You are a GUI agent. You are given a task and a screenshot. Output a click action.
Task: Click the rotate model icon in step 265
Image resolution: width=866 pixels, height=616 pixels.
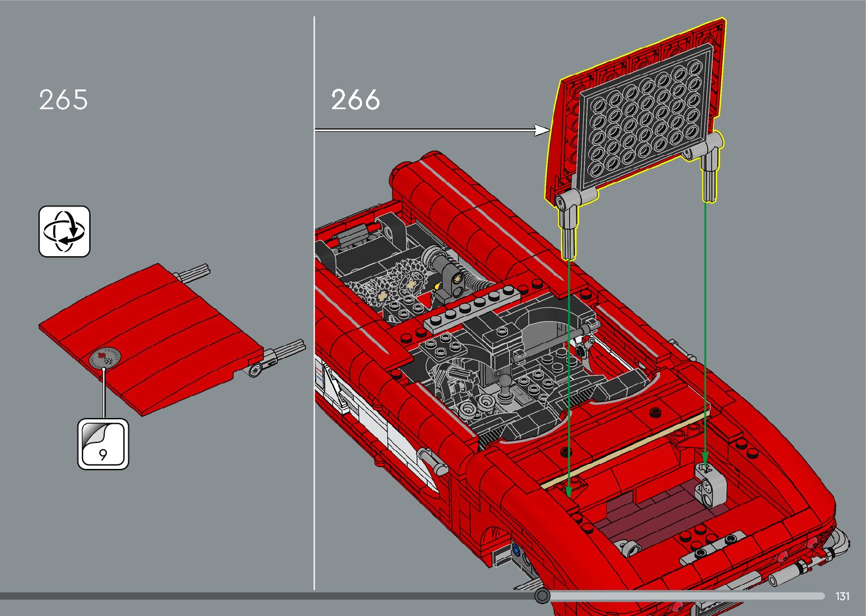click(x=64, y=231)
